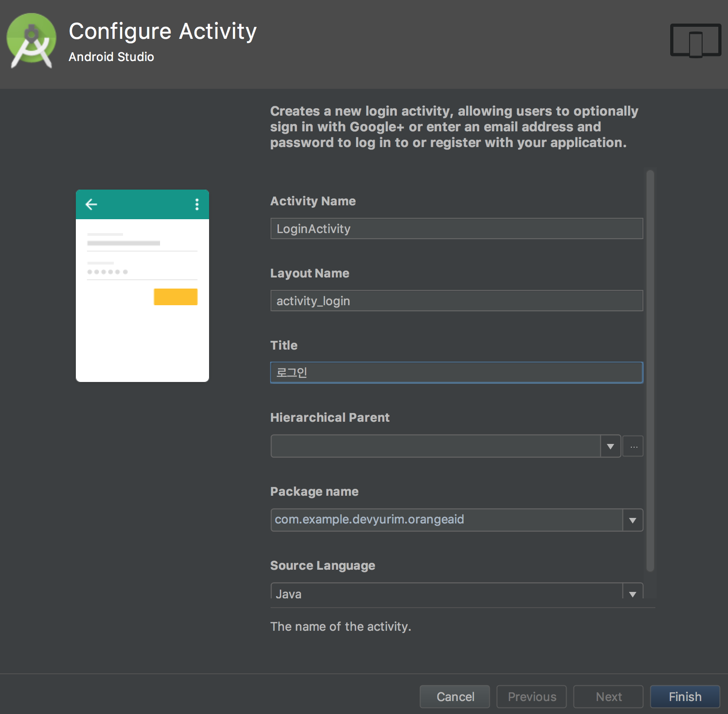Click the Configure Activity heading
Image resolution: width=728 pixels, height=714 pixels.
tap(163, 31)
